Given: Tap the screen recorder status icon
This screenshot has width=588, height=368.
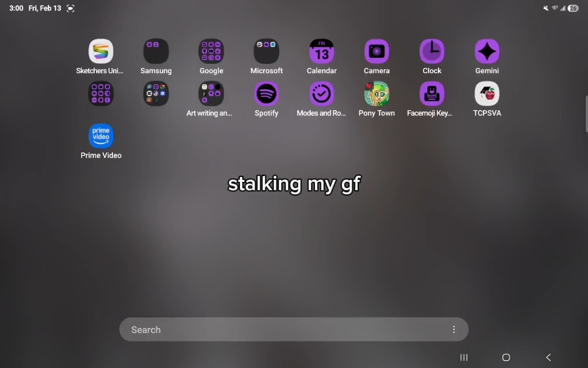Looking at the screenshot, I should [x=70, y=8].
